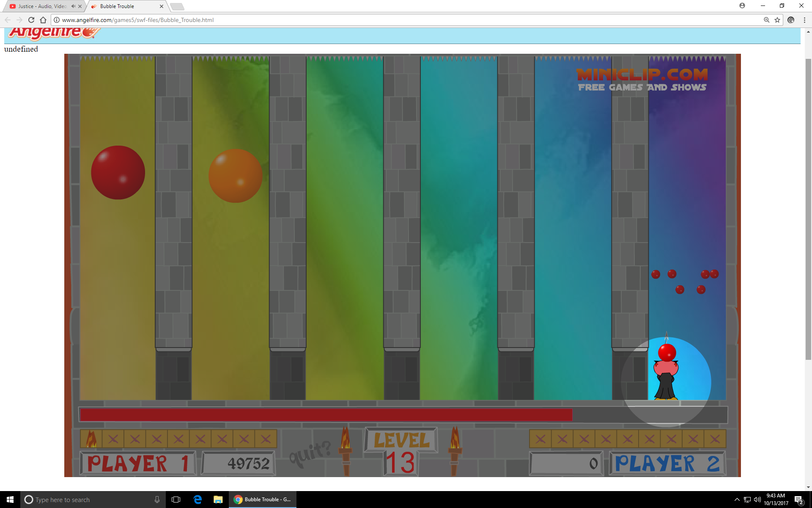This screenshot has width=812, height=508.
Task: Mute audio on the Justice tab
Action: [73, 6]
